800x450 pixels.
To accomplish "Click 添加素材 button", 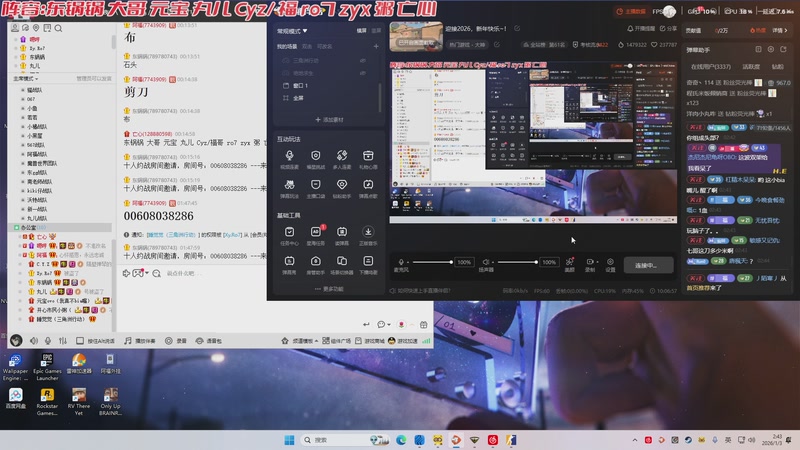I will [329, 120].
